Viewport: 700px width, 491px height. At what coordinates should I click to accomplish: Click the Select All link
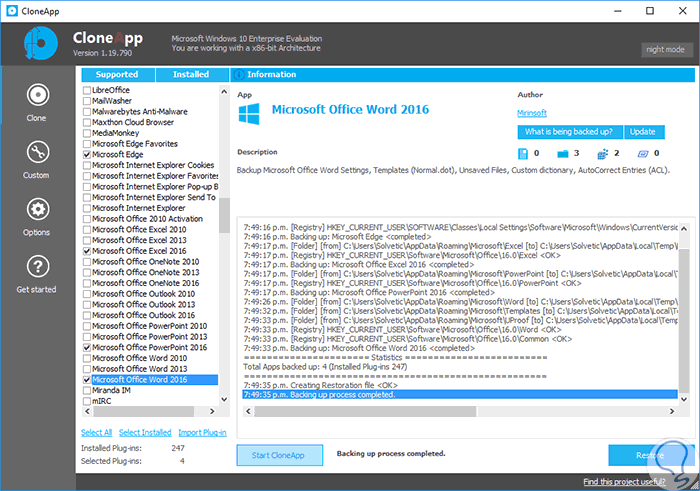point(96,433)
